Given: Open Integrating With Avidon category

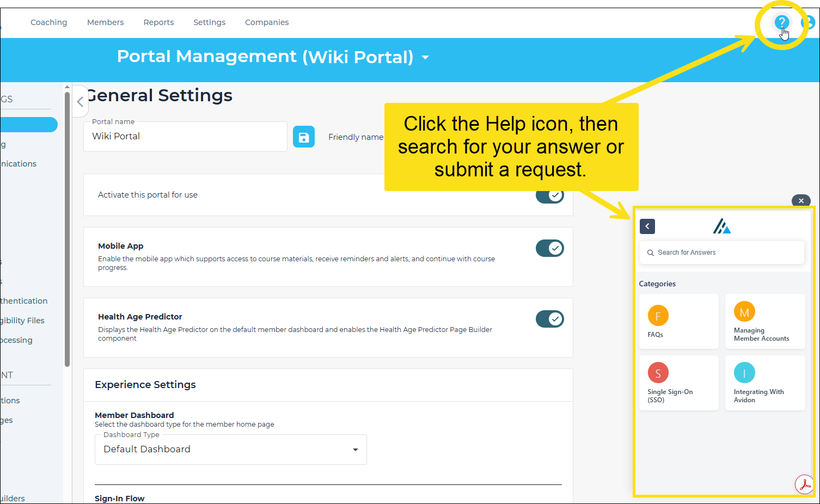Looking at the screenshot, I should pyautogui.click(x=765, y=383).
